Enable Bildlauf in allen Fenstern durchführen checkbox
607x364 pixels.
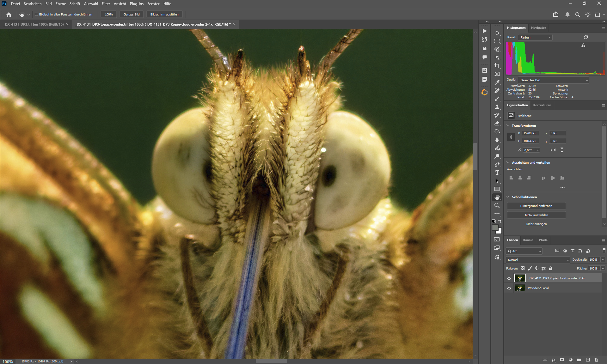point(36,14)
